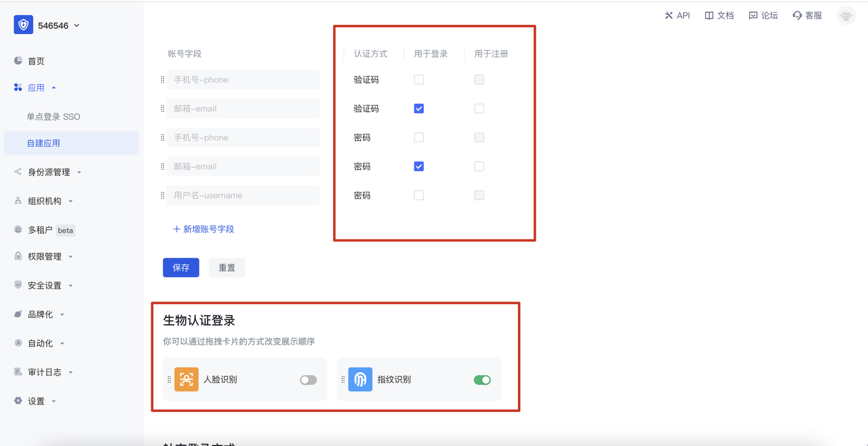Uncheck 用于登录 for the second 密码 row
868x446 pixels.
[418, 166]
